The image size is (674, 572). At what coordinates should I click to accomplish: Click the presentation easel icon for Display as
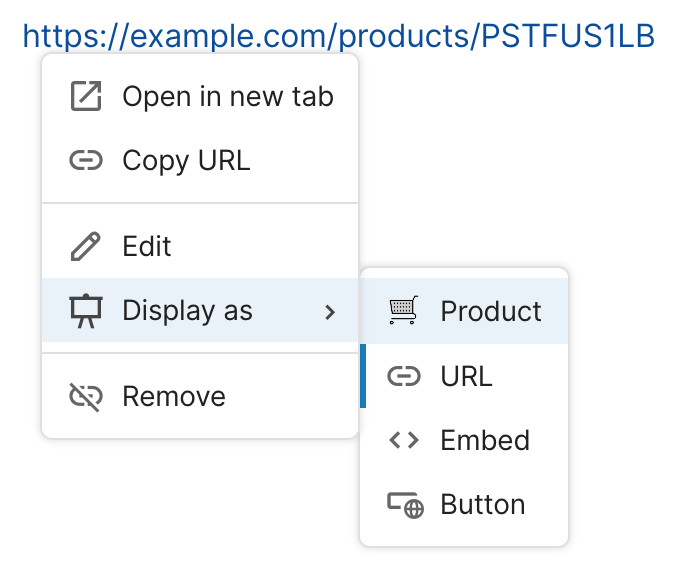tap(87, 311)
